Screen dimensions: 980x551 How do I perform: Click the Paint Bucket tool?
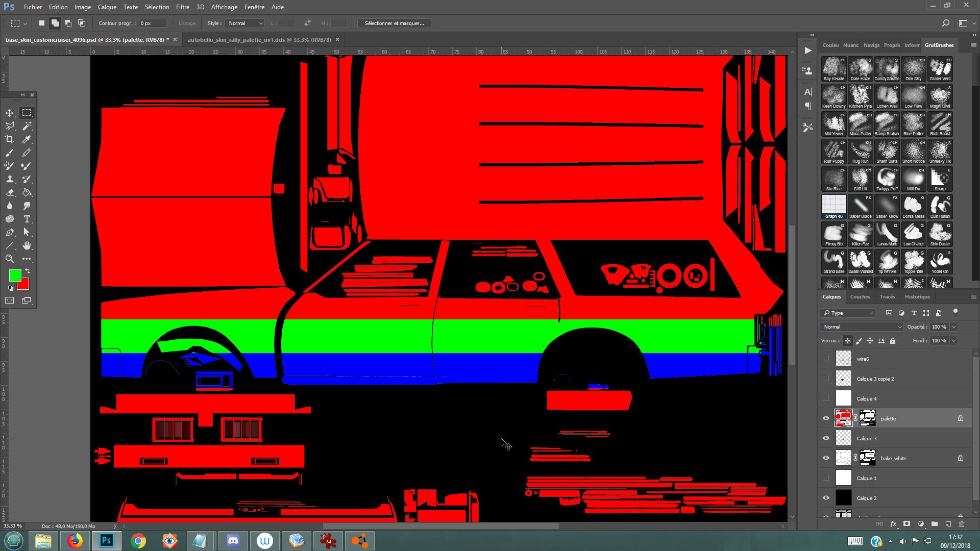pos(27,193)
